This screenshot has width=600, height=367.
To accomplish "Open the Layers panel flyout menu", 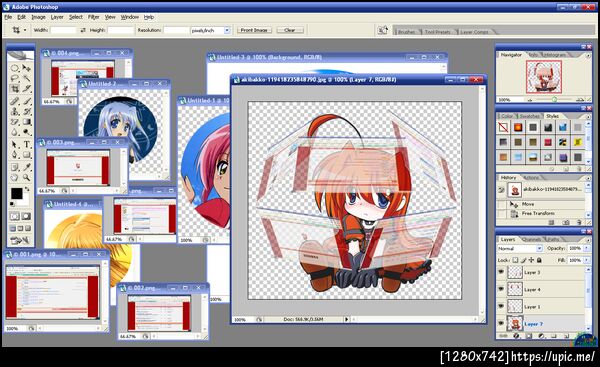I will point(588,240).
